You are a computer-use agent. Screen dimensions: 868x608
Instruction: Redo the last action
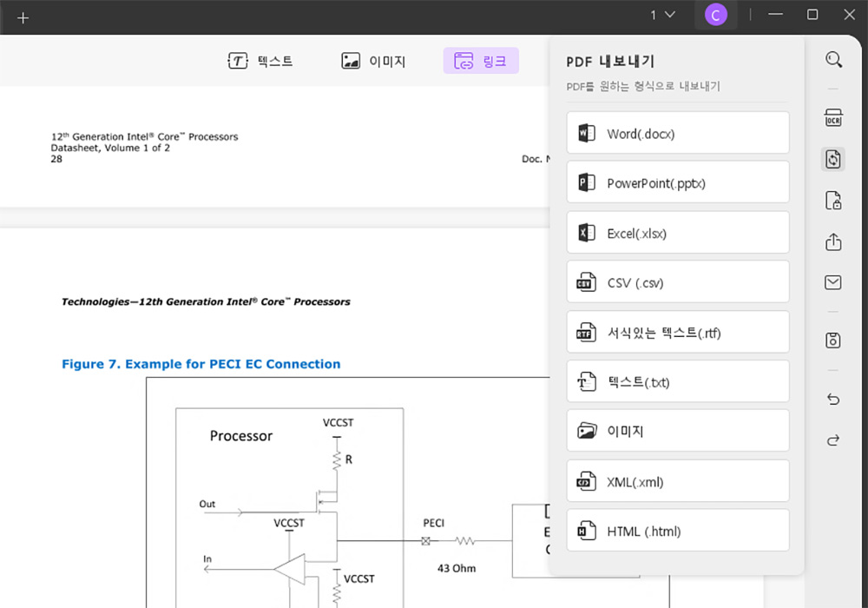(833, 440)
